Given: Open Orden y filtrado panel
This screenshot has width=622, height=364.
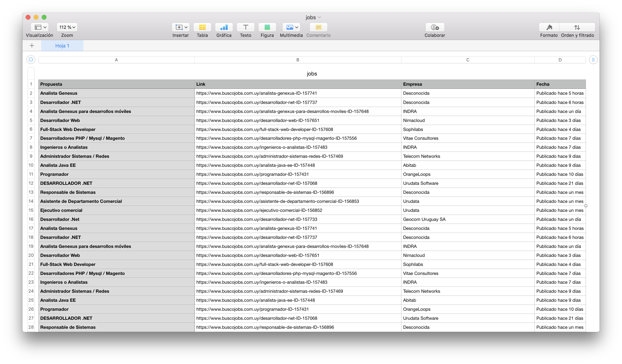Looking at the screenshot, I should (x=577, y=27).
